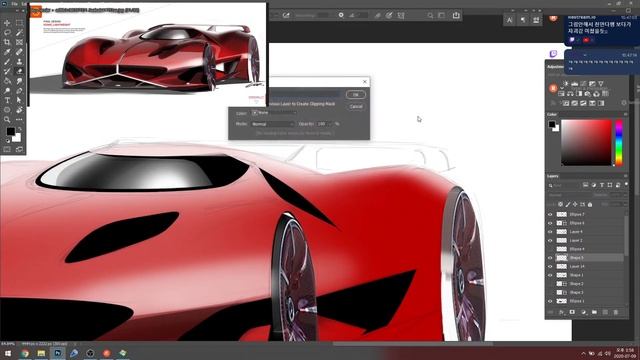Expand the Opacity arrow in the dialog
The image size is (640, 360).
point(331,124)
